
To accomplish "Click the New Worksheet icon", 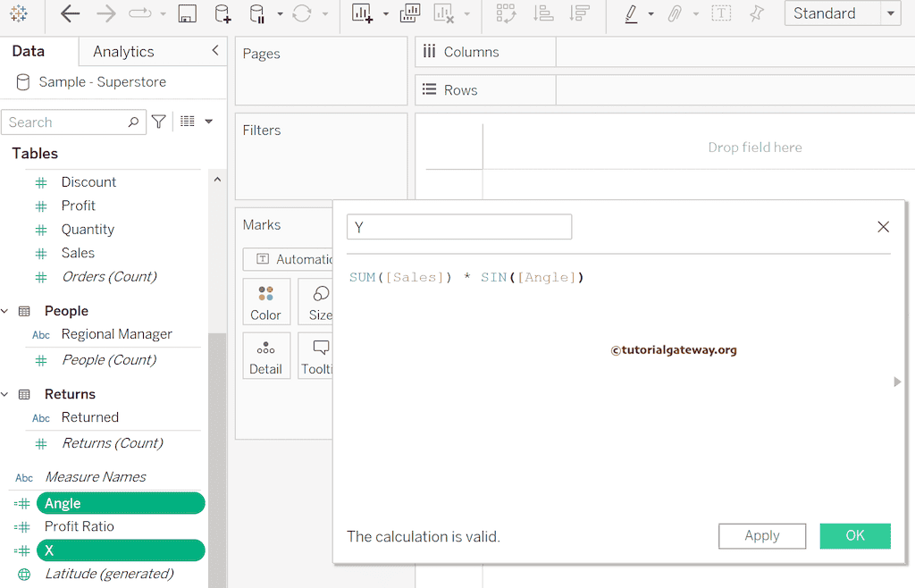I will [362, 13].
